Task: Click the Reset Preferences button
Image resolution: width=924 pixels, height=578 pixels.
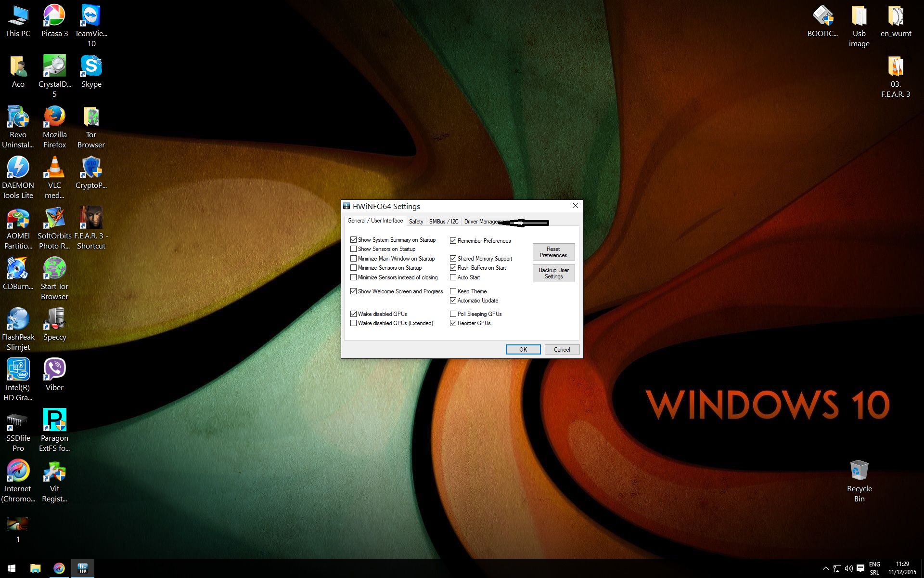Action: tap(553, 252)
